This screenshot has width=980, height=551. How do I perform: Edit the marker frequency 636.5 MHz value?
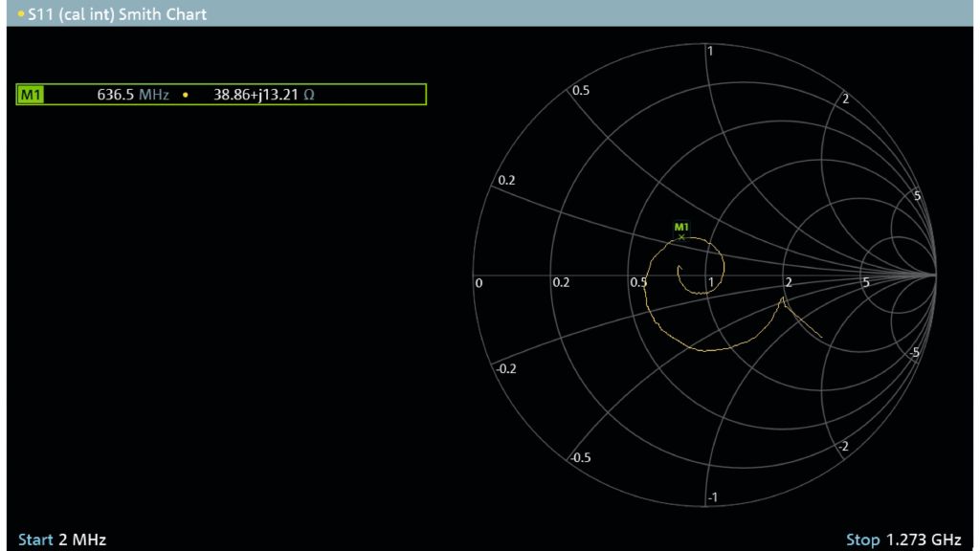pos(118,95)
